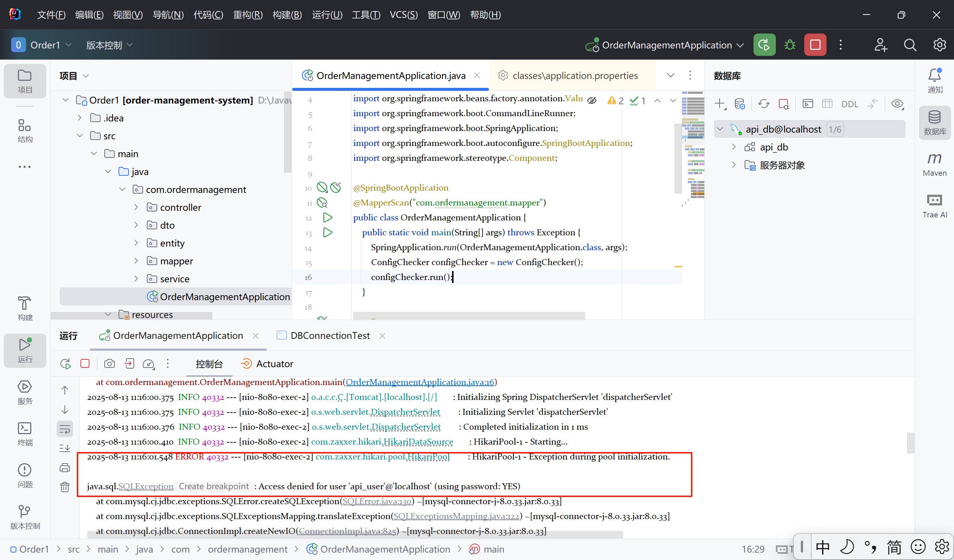Open the 重构(R) menu

click(247, 15)
